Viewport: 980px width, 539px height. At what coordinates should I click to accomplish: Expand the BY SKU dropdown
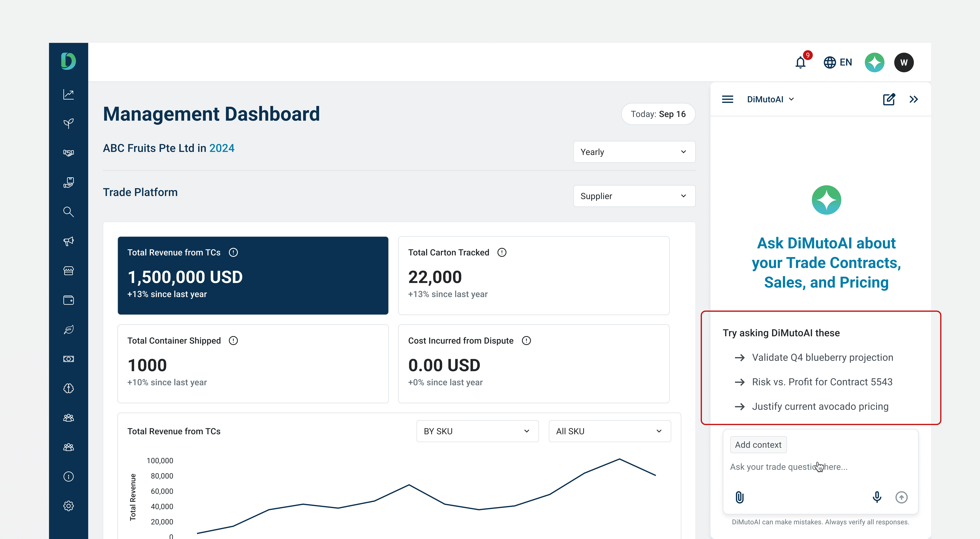477,431
